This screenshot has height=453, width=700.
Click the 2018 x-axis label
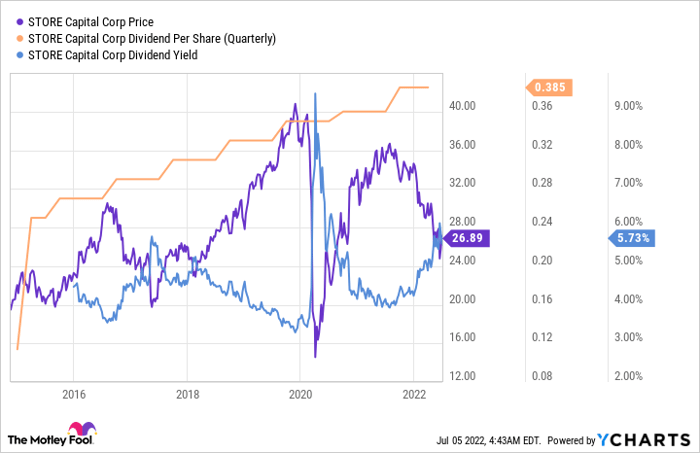point(187,392)
